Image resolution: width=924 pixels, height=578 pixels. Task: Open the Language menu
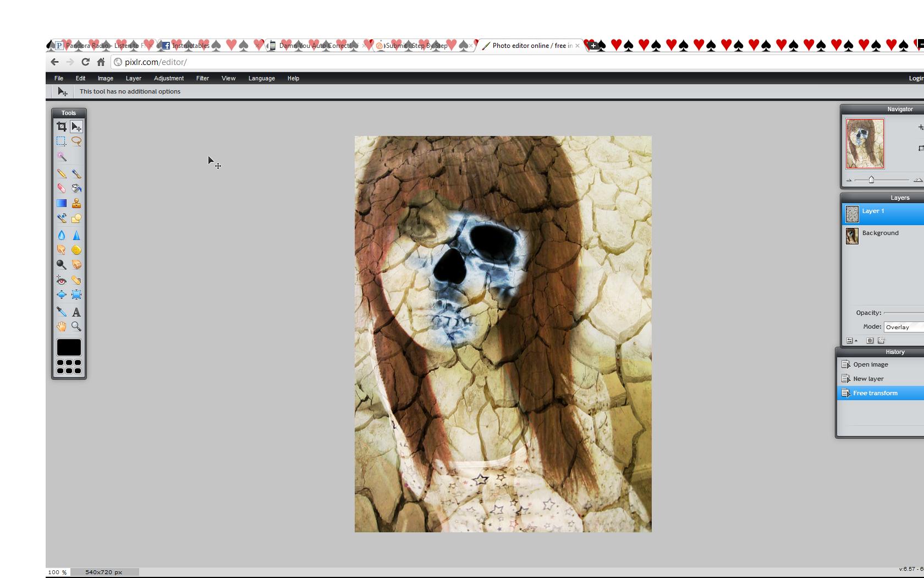(x=262, y=78)
